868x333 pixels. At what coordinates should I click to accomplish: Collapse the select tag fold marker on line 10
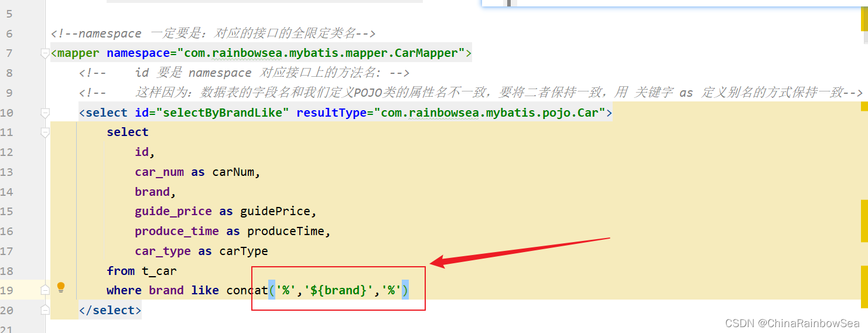(45, 113)
